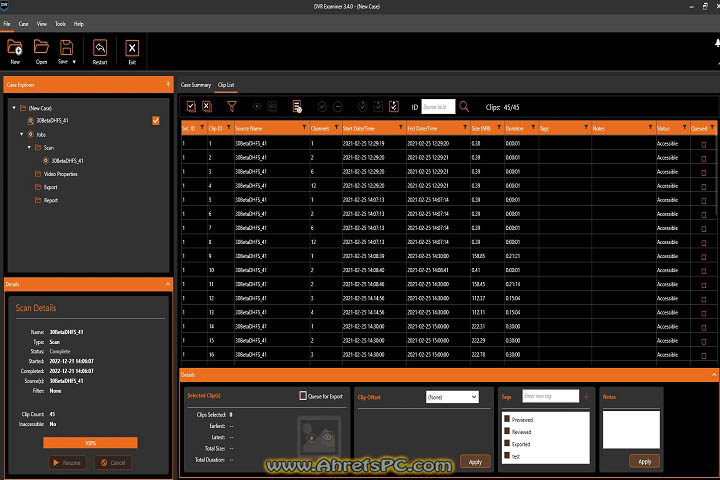Open the Case menu
720x480 pixels.
(x=23, y=24)
